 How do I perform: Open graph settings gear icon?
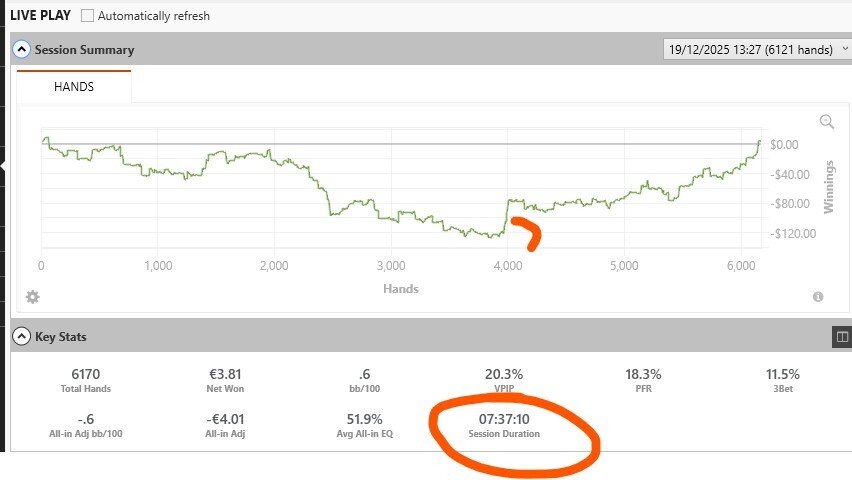(32, 297)
